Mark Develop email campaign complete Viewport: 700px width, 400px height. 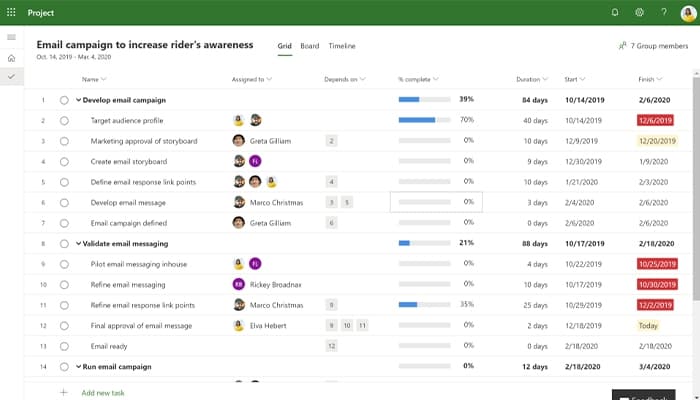pos(64,100)
